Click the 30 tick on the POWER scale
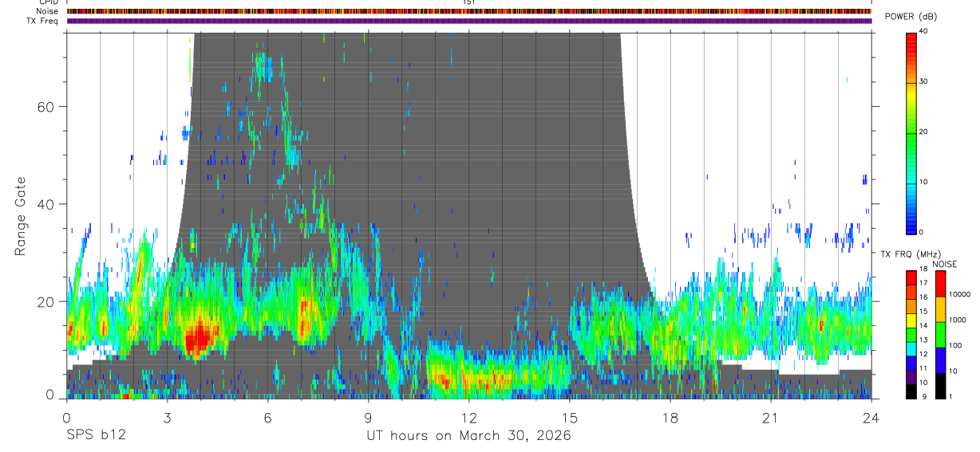The width and height of the screenshot is (980, 452). [x=923, y=81]
